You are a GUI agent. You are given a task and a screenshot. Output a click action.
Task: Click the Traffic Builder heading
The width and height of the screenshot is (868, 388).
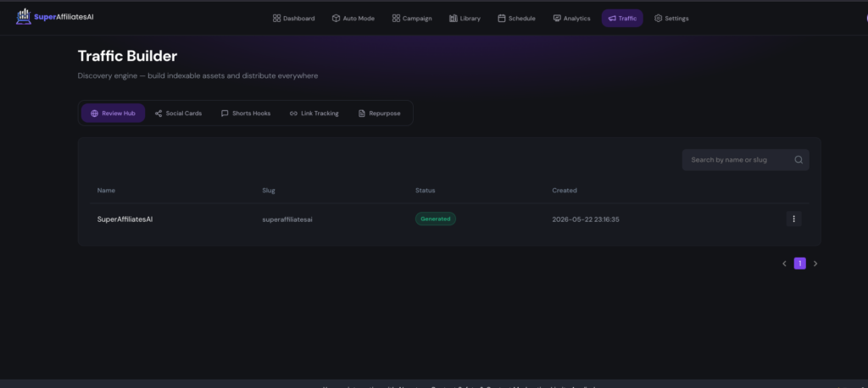127,56
